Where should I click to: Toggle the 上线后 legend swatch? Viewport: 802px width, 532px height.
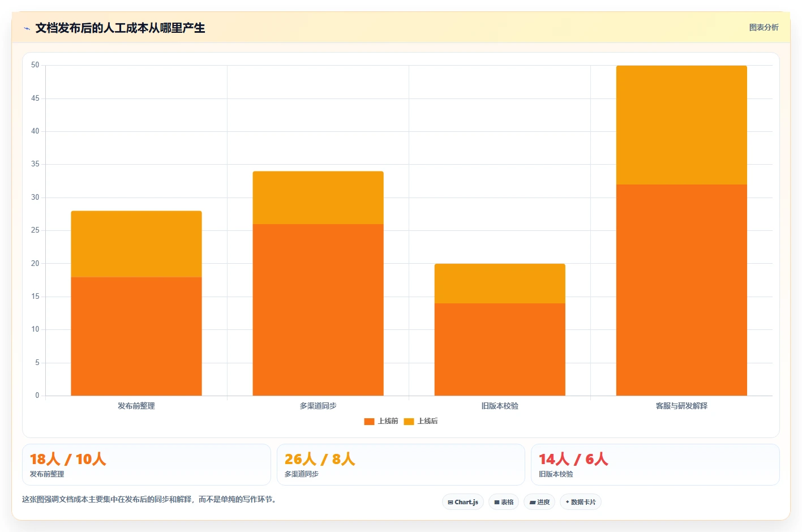coord(409,422)
